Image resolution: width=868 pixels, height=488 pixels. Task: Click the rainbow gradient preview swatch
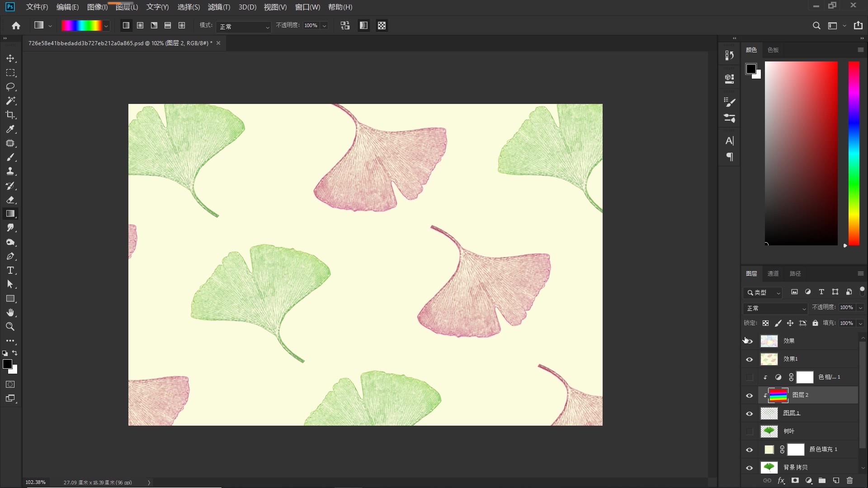coord(81,26)
